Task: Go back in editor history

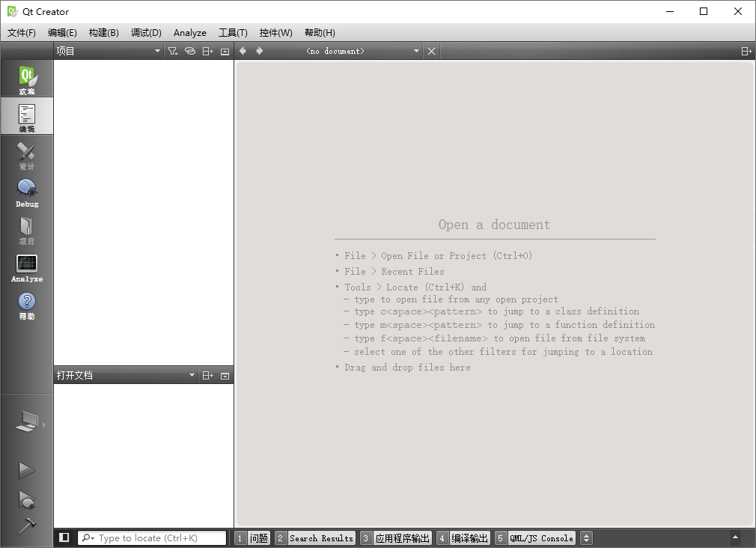Action: pyautogui.click(x=243, y=51)
